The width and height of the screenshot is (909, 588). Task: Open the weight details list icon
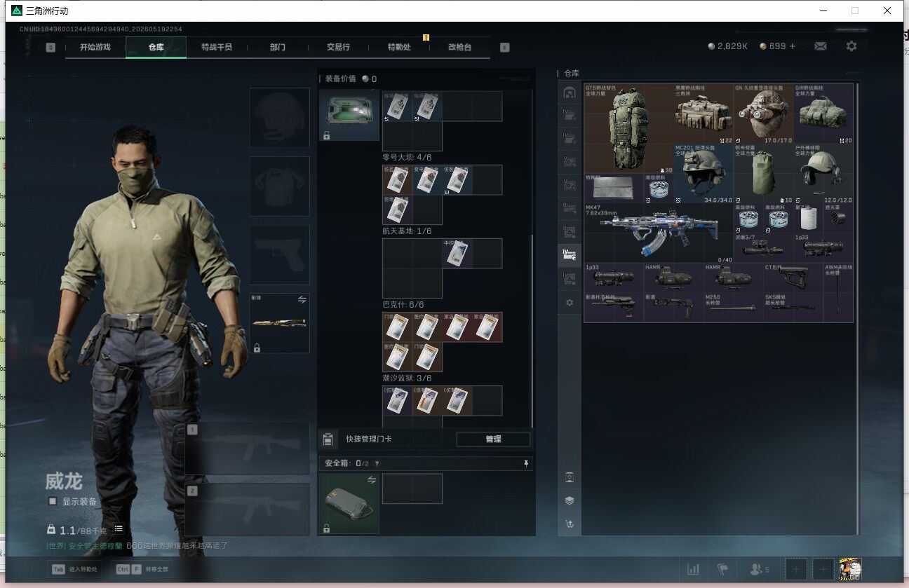119,529
